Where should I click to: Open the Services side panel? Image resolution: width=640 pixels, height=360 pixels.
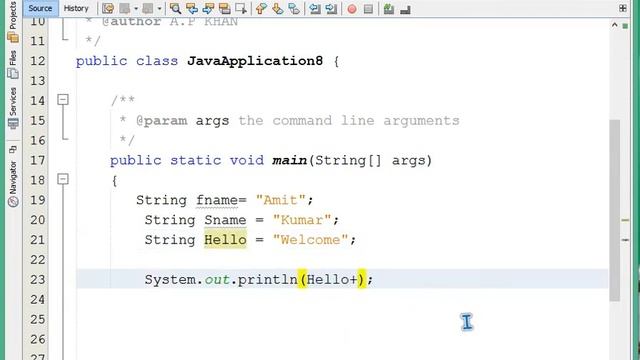[13, 108]
